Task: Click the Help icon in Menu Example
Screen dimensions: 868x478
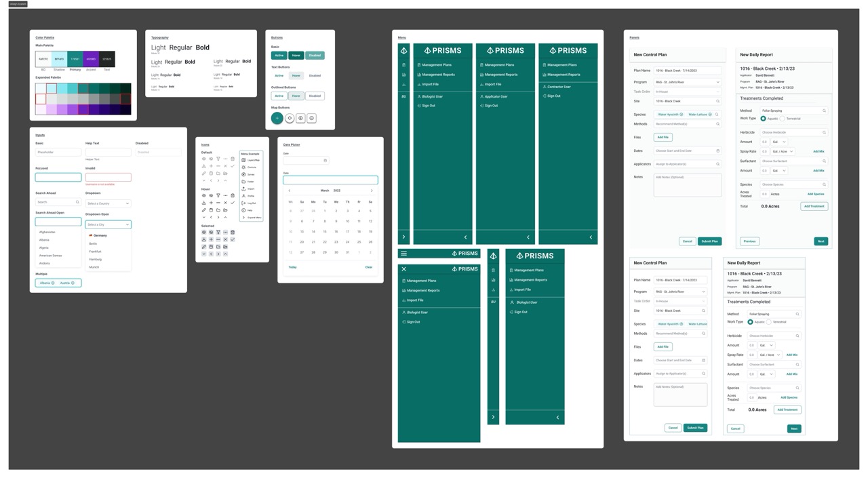Action: pos(243,210)
